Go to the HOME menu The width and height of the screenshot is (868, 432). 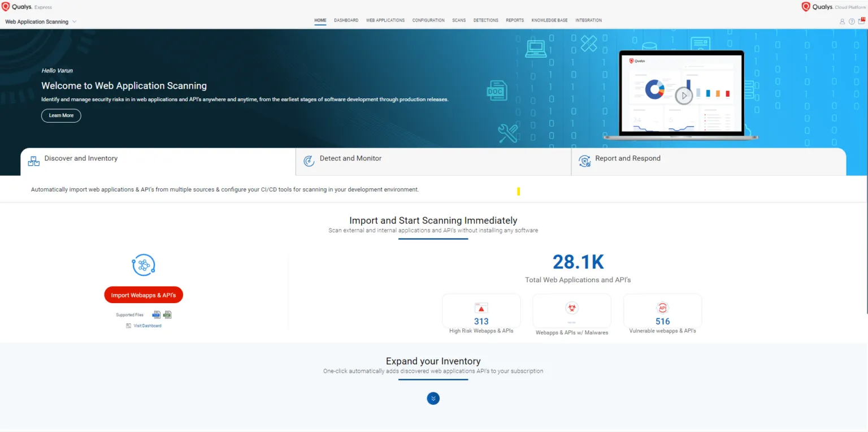[320, 20]
